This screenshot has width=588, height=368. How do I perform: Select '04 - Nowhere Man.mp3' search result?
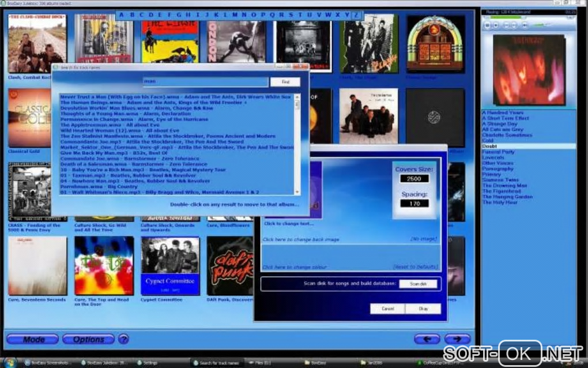(135, 181)
